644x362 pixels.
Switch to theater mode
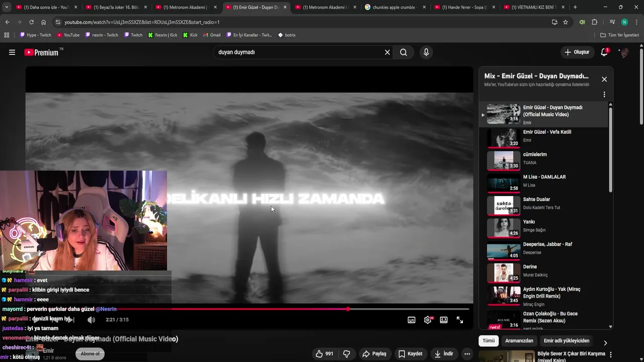point(444,320)
